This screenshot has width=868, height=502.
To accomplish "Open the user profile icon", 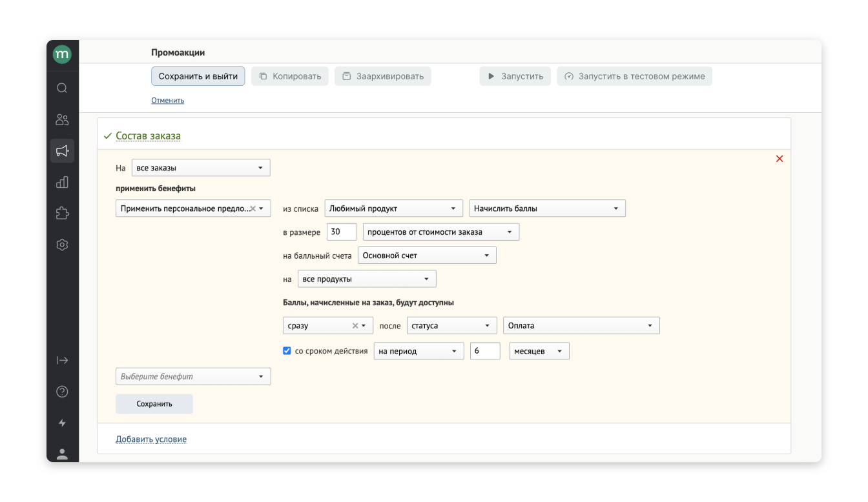I will 62,454.
